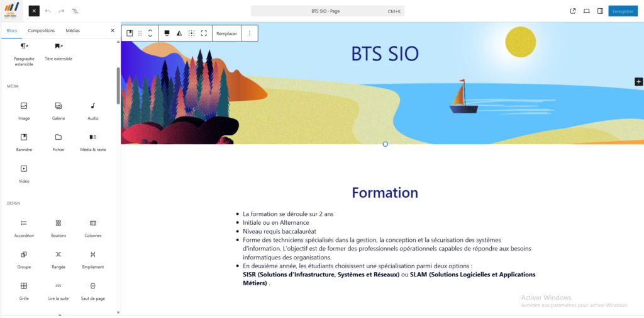The height and width of the screenshot is (318, 644).
Task: Click the banner resize handle circle
Action: point(386,144)
